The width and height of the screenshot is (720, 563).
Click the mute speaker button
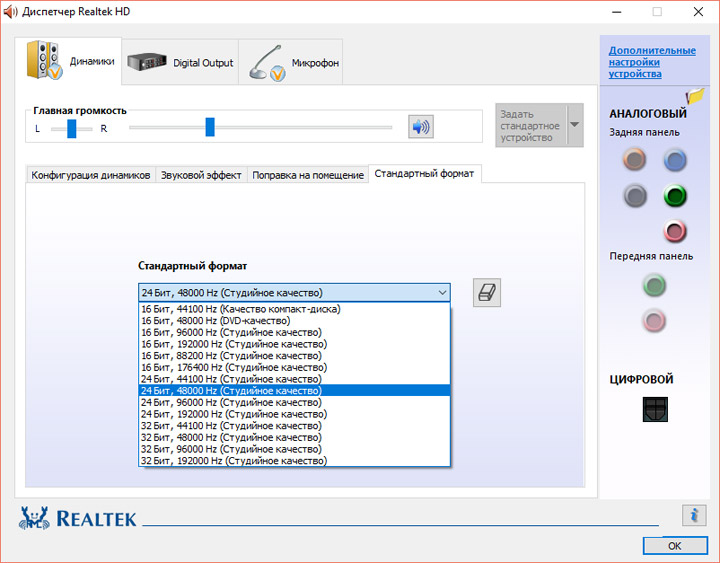[x=421, y=127]
